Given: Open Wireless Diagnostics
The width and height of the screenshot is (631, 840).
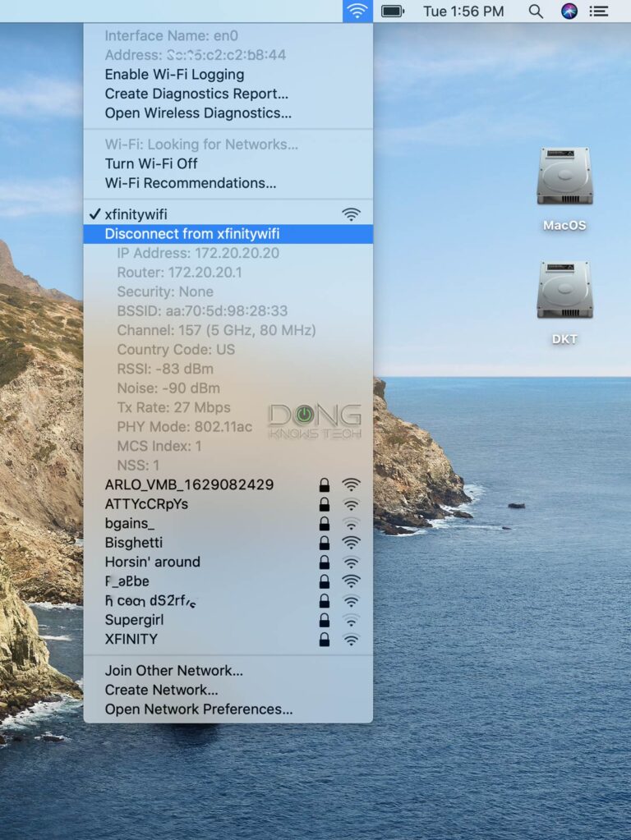Looking at the screenshot, I should tap(228, 113).
